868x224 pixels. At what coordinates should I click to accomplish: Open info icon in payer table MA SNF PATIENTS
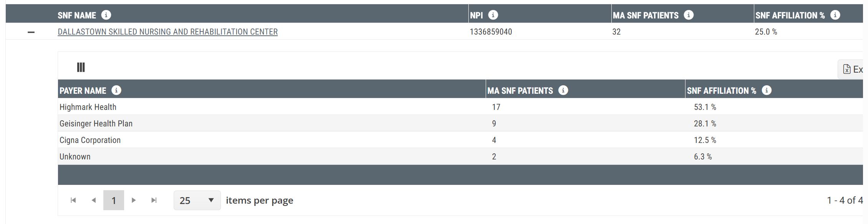(563, 90)
